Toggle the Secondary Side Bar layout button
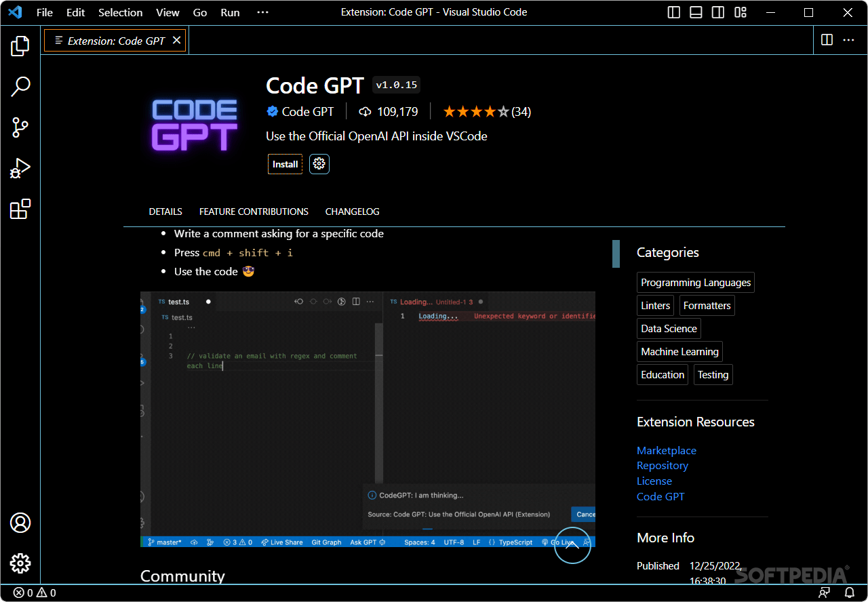This screenshot has height=602, width=868. click(717, 12)
